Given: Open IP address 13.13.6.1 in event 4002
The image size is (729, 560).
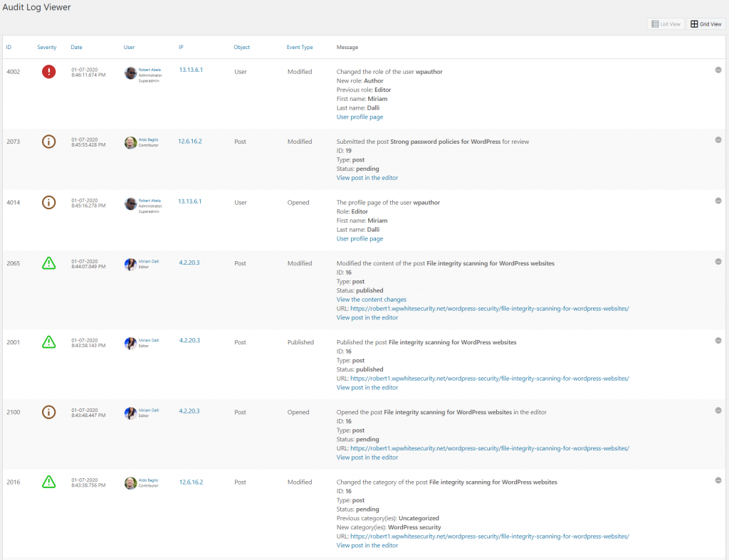Looking at the screenshot, I should (x=190, y=70).
